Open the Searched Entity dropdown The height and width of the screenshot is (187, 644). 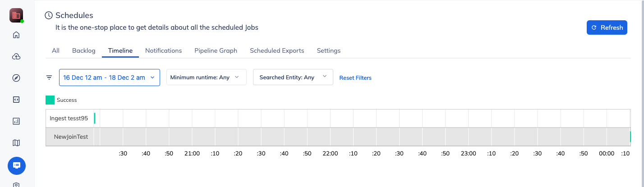pos(293,78)
